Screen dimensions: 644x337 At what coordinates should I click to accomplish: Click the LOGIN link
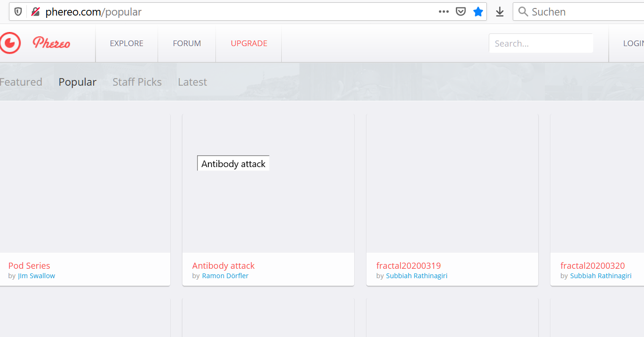633,43
